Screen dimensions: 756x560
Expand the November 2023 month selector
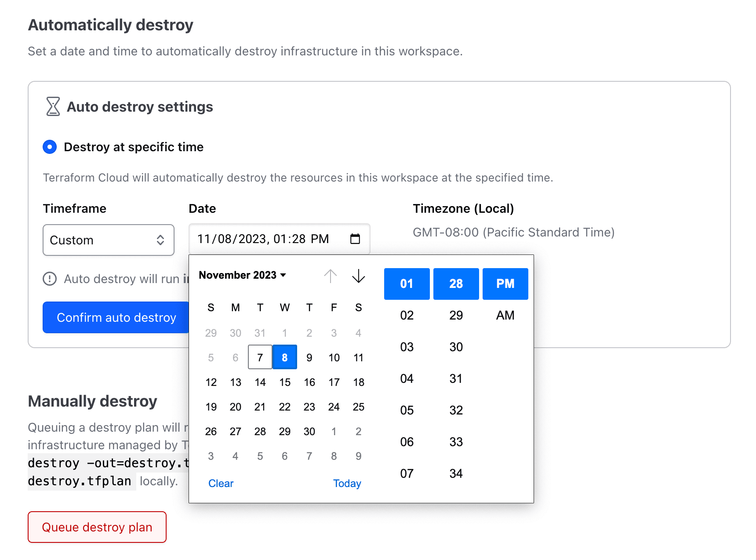(x=242, y=275)
